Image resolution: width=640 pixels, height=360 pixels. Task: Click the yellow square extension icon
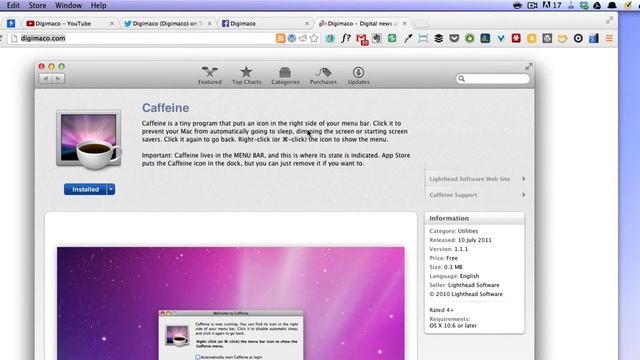[531, 38]
